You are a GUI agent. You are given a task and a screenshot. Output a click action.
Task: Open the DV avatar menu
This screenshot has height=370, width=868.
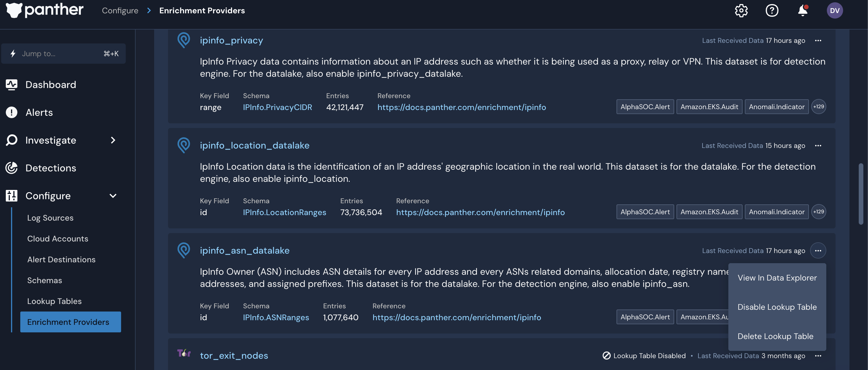pos(835,10)
